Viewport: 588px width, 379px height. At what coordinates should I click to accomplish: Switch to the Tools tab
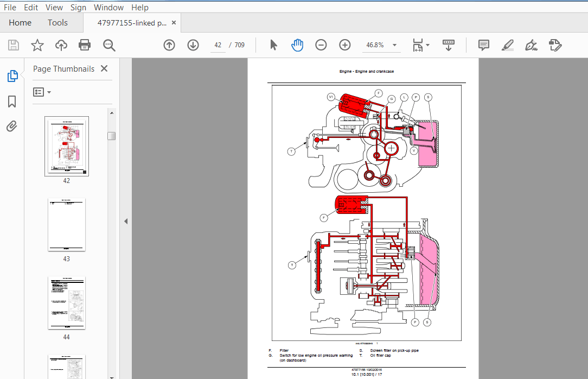(57, 22)
